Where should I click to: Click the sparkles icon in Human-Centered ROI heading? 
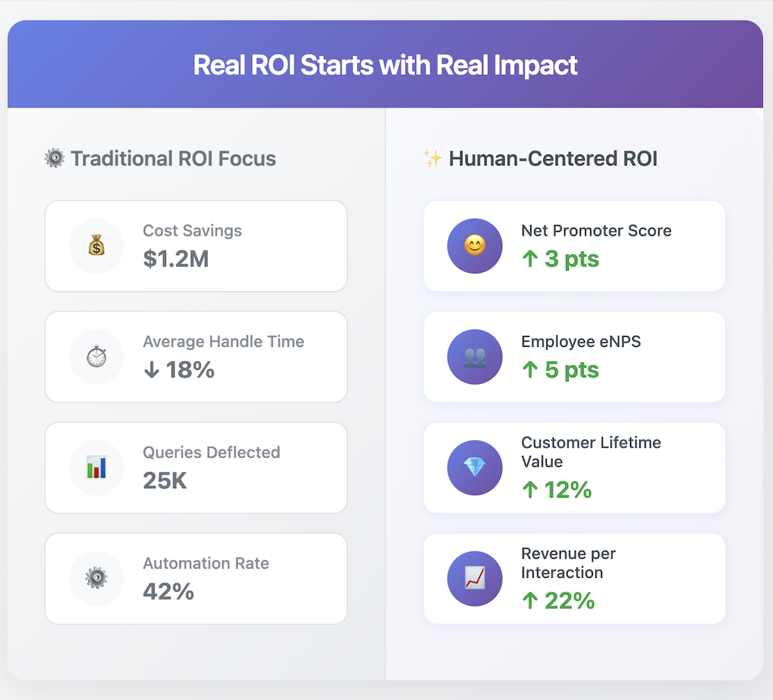[x=433, y=158]
